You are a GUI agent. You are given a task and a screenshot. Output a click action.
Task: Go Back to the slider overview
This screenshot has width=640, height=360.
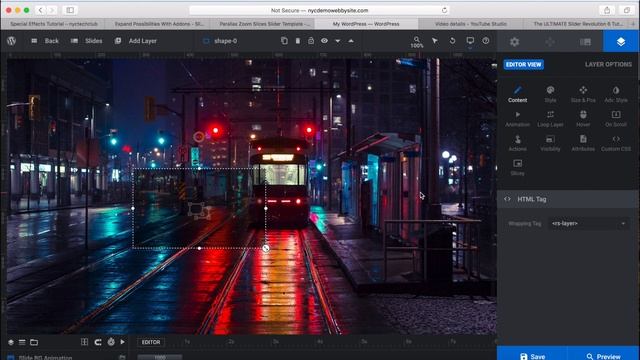(45, 41)
